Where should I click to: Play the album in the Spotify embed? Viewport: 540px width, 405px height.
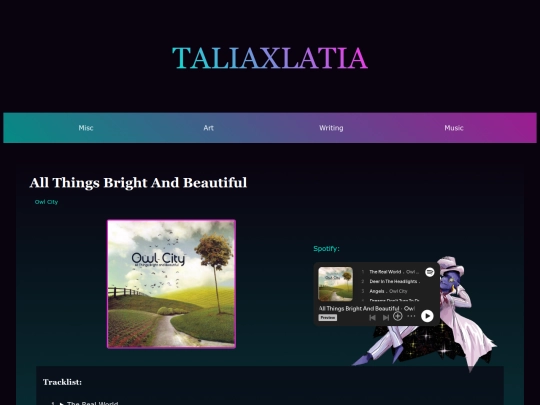pyautogui.click(x=427, y=316)
